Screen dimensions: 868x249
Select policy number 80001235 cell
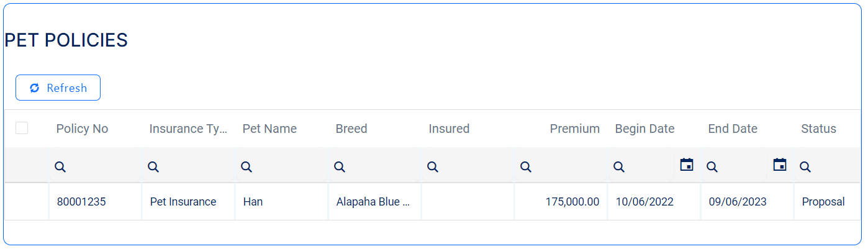[81, 202]
